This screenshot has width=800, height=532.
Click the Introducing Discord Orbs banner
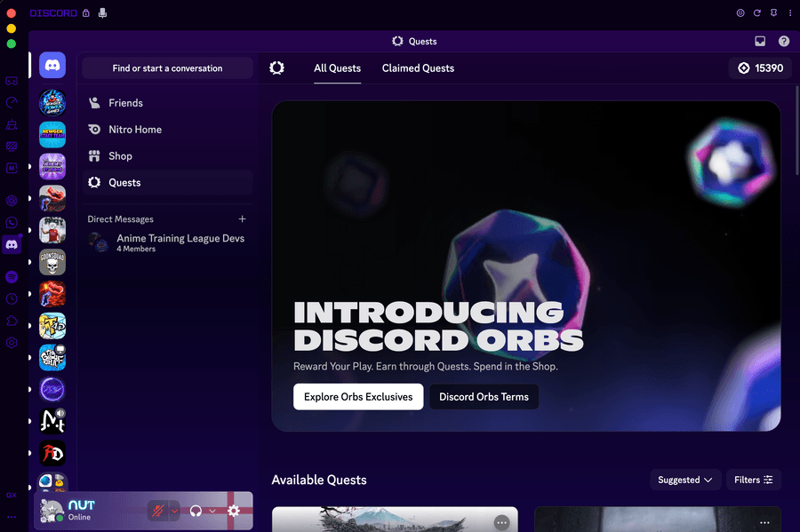(526, 266)
